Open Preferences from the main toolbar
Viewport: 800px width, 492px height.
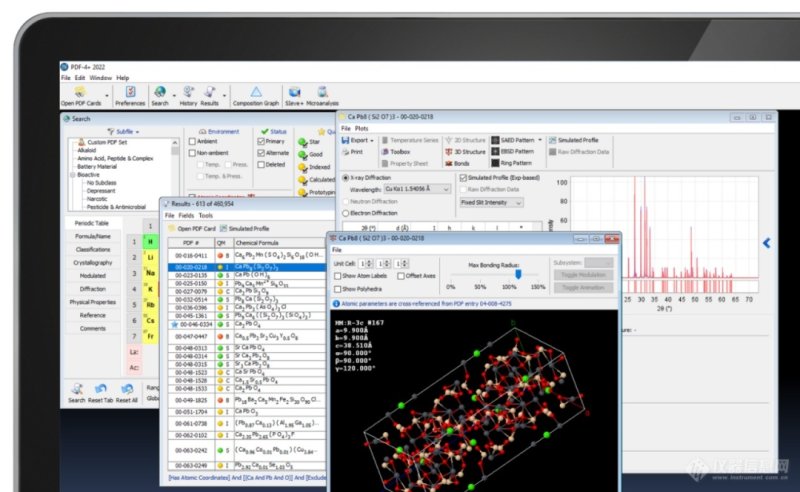[x=129, y=93]
